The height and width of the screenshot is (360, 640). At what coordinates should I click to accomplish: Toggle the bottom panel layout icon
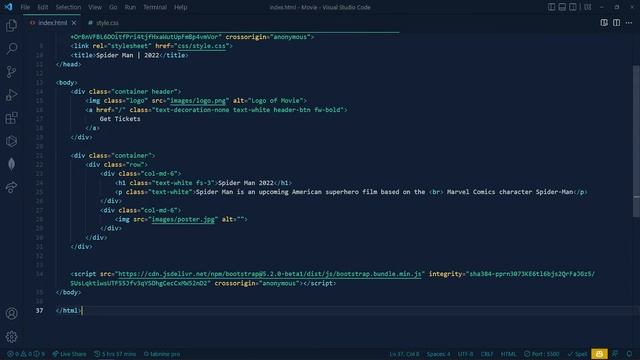pos(562,7)
